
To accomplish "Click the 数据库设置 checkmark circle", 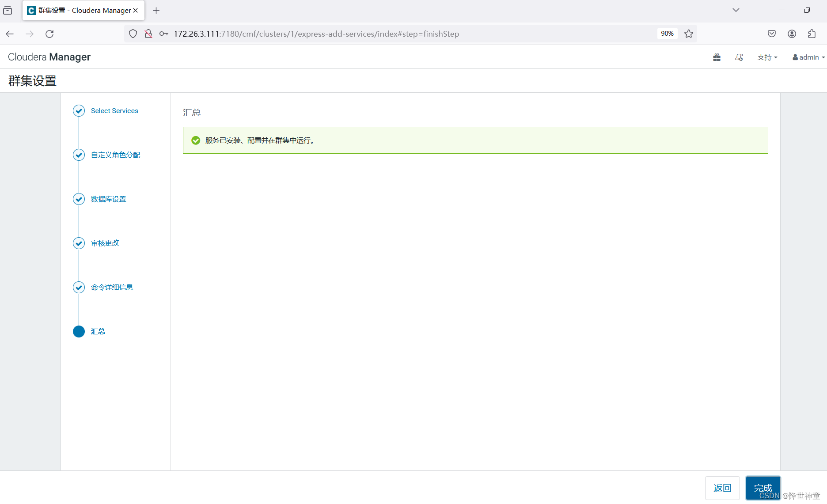I will (x=79, y=199).
